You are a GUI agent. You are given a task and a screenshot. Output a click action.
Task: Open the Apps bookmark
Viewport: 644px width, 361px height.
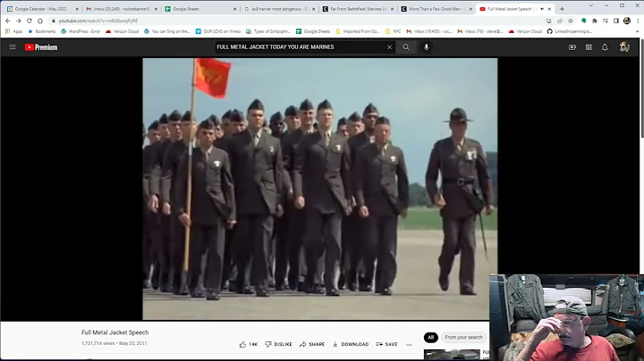(x=13, y=31)
